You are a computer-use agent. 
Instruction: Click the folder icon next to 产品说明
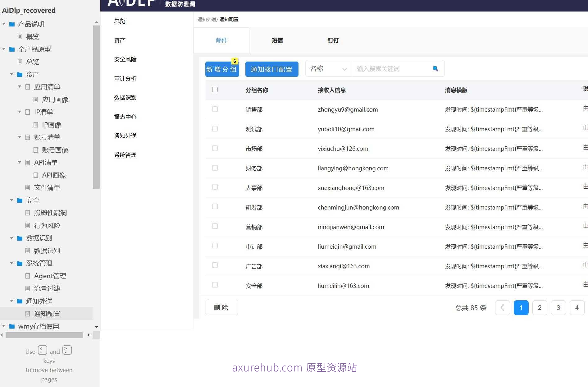(x=11, y=24)
